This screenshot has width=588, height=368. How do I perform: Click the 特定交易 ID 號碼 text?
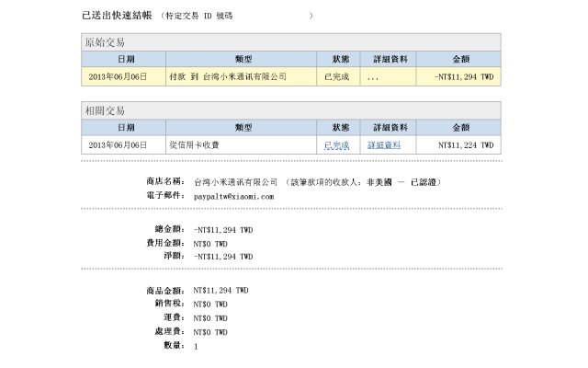[199, 16]
